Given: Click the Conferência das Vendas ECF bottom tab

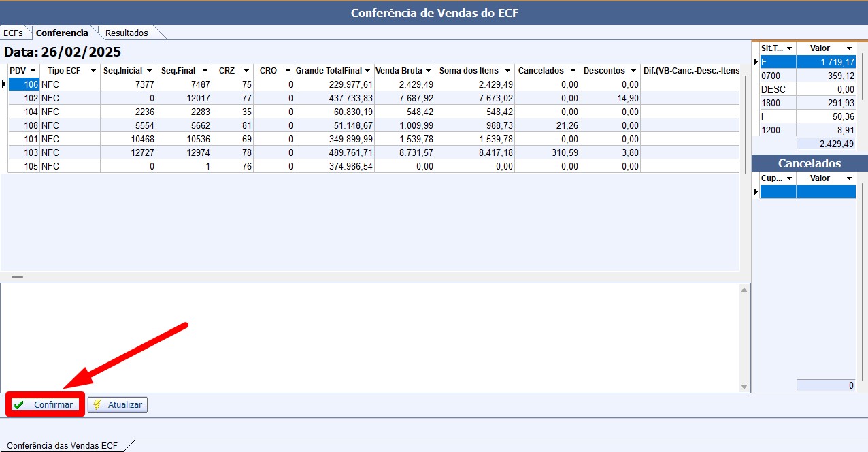Looking at the screenshot, I should point(62,446).
